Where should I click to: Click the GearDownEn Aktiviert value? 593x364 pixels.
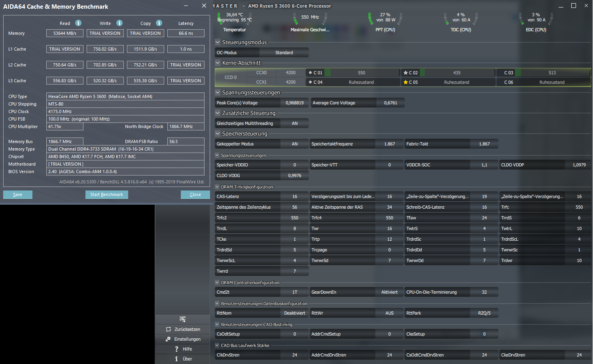[389, 292]
